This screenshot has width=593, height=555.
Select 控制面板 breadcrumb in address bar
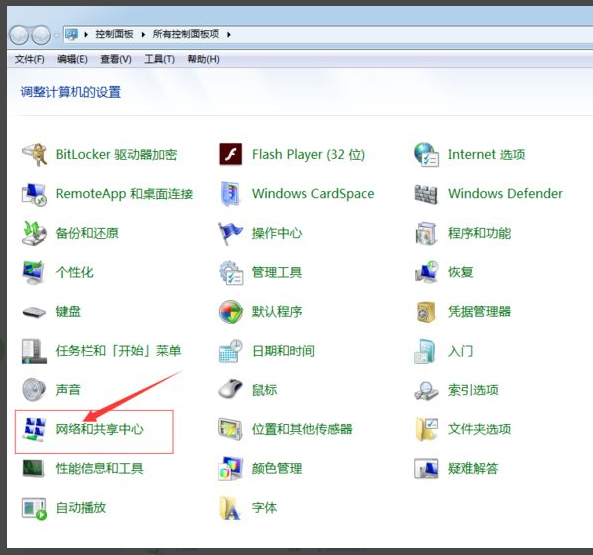coord(114,34)
